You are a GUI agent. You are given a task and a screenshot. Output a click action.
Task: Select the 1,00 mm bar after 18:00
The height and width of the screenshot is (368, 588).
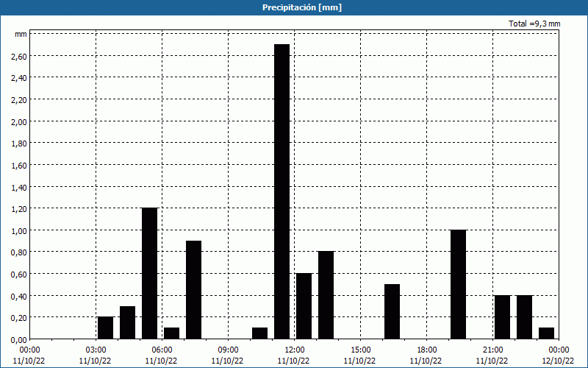pos(458,284)
